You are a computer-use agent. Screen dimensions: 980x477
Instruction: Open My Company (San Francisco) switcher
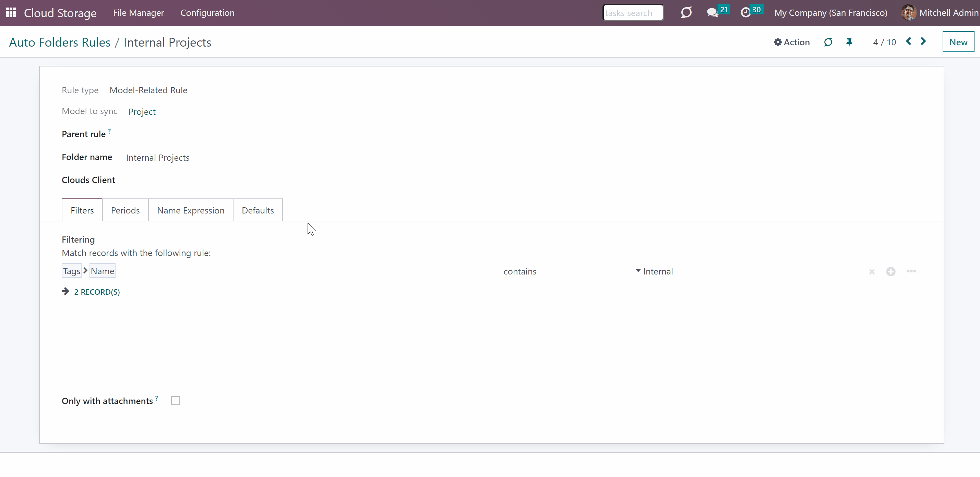click(830, 13)
